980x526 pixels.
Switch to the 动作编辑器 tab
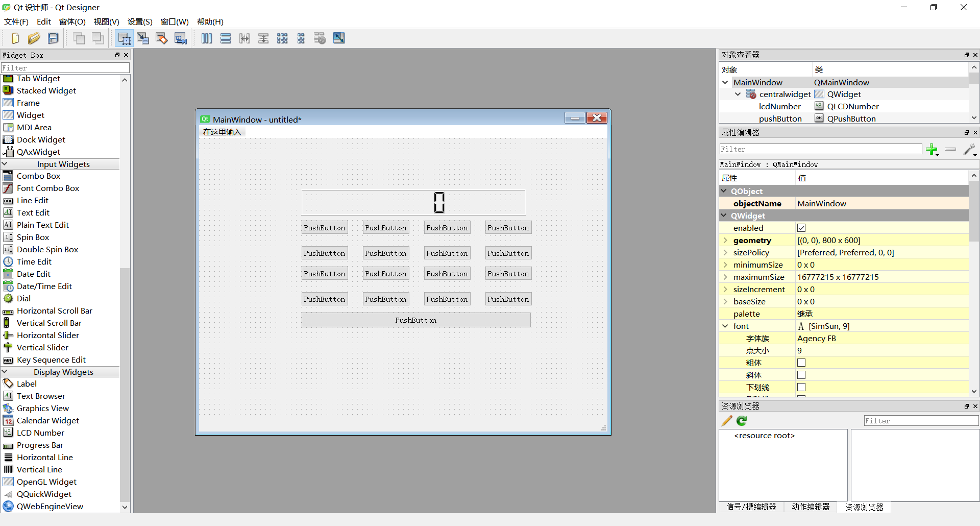811,507
